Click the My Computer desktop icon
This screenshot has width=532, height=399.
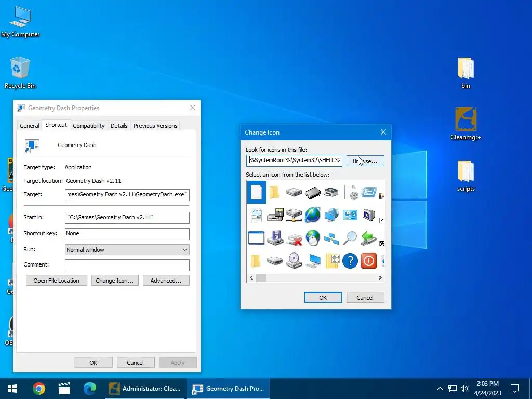point(20,21)
